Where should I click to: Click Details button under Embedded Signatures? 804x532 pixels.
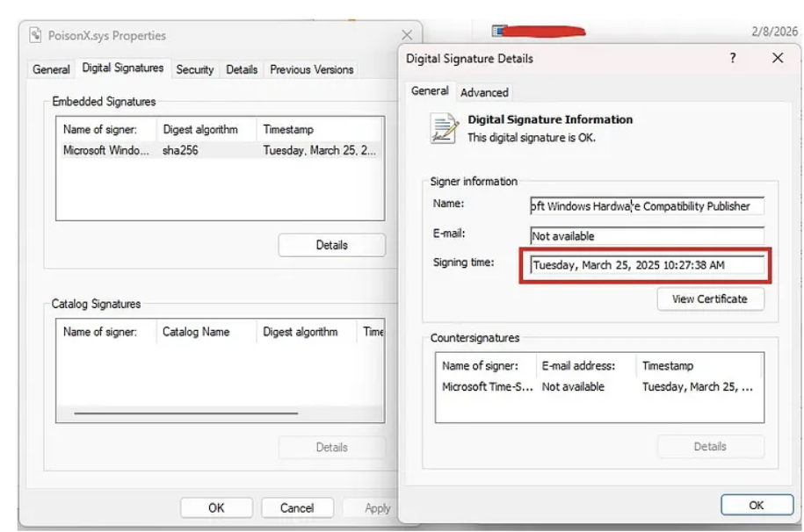click(331, 245)
